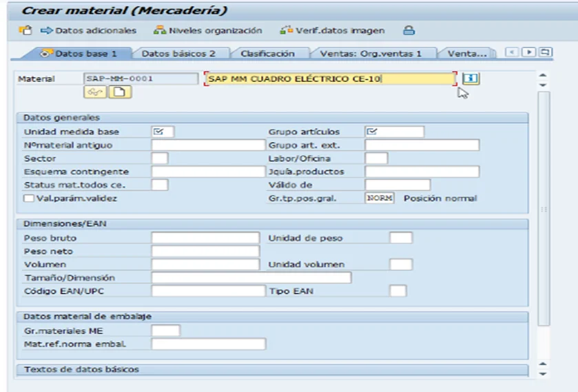This screenshot has height=392, width=578.
Task: Click the Volumen field
Action: 205,265
